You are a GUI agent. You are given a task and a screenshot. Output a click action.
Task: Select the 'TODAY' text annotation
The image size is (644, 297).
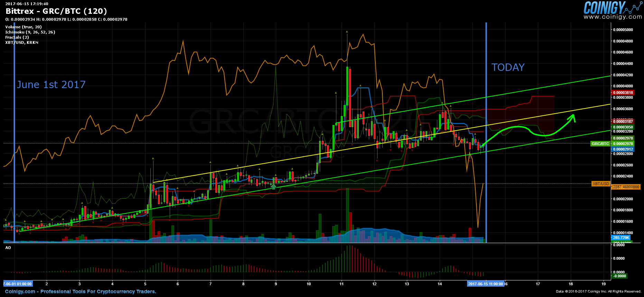click(508, 67)
